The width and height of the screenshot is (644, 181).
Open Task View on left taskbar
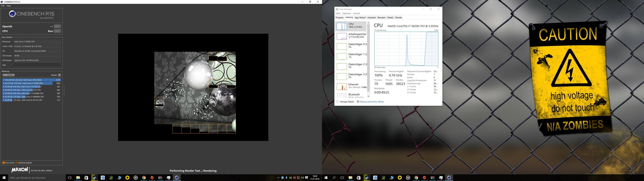click(70, 178)
